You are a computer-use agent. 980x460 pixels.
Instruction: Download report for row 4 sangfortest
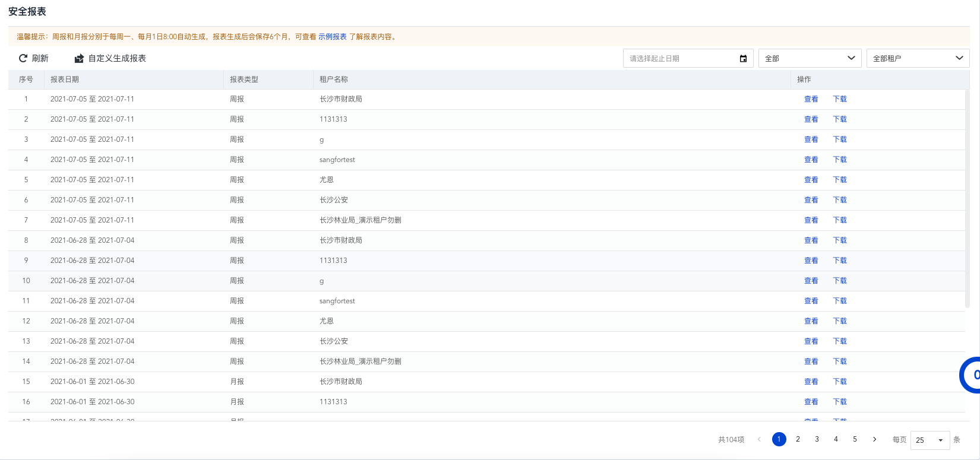point(839,160)
